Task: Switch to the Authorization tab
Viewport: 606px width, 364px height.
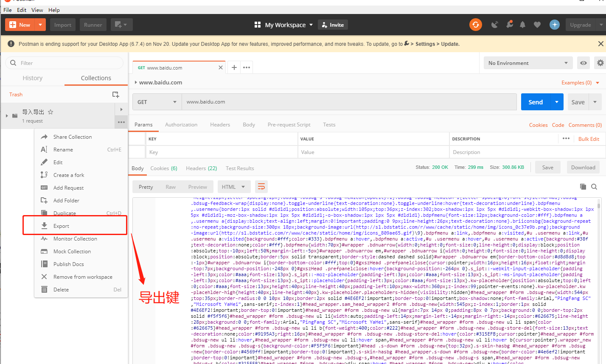Action: [x=181, y=124]
